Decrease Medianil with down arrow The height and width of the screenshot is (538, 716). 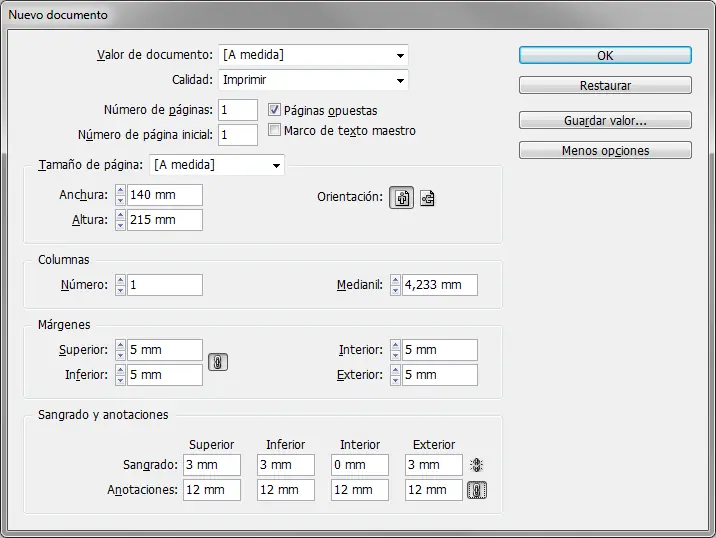pyautogui.click(x=395, y=290)
